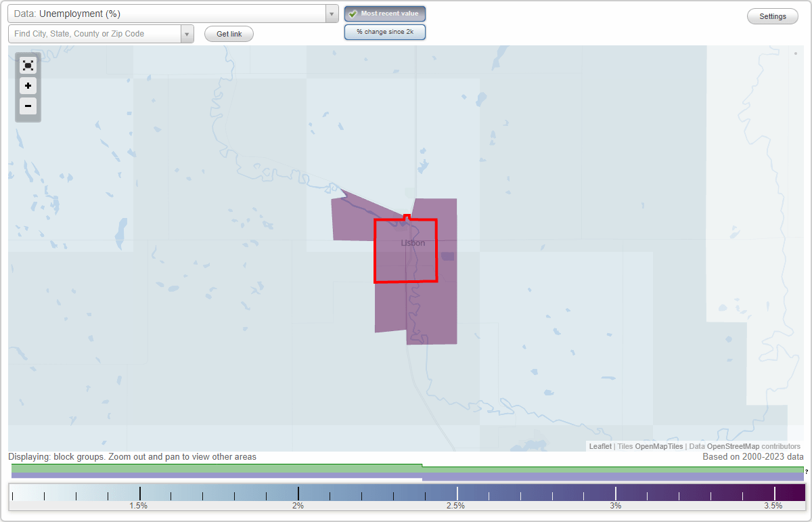Click the OpenMapTiles link

(x=660, y=446)
